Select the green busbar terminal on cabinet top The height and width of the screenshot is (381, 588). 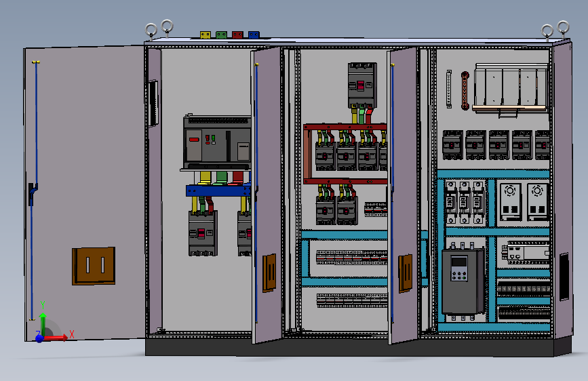pyautogui.click(x=221, y=35)
